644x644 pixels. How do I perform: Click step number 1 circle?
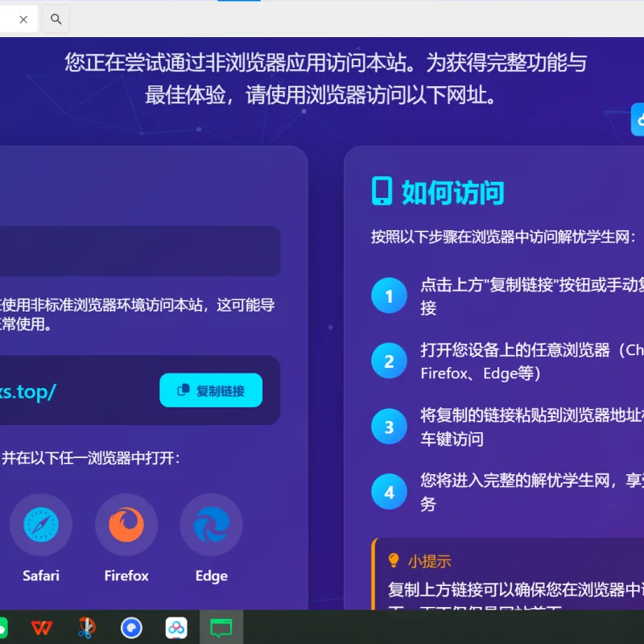[389, 295]
